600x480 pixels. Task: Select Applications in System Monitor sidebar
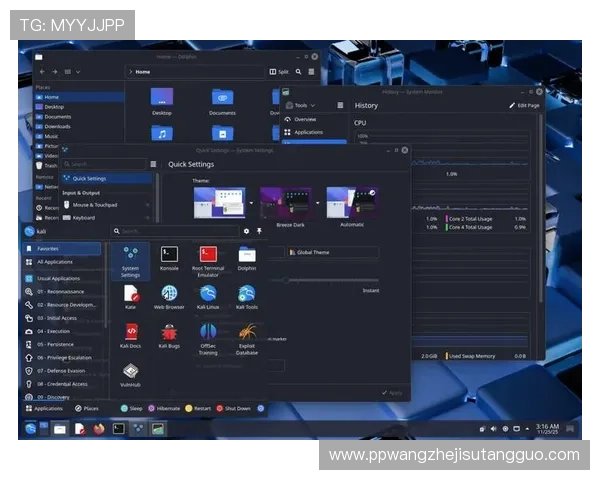(315, 132)
